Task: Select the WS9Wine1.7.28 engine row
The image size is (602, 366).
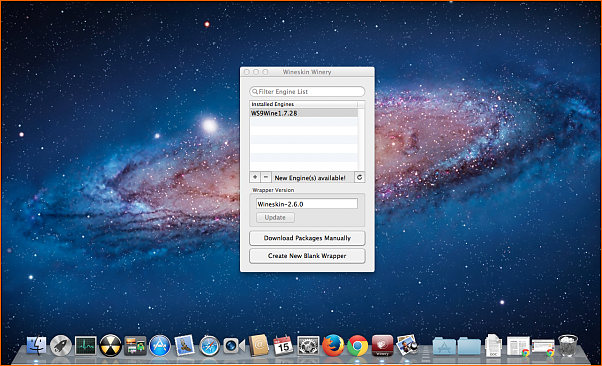Action: (x=304, y=113)
